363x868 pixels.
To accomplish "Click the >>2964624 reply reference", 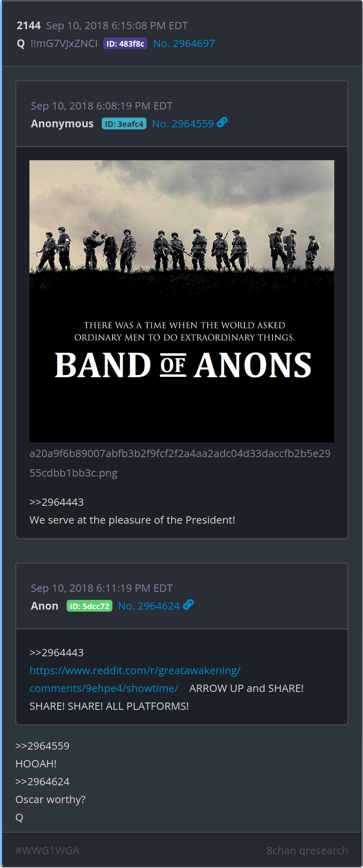I will point(42,782).
